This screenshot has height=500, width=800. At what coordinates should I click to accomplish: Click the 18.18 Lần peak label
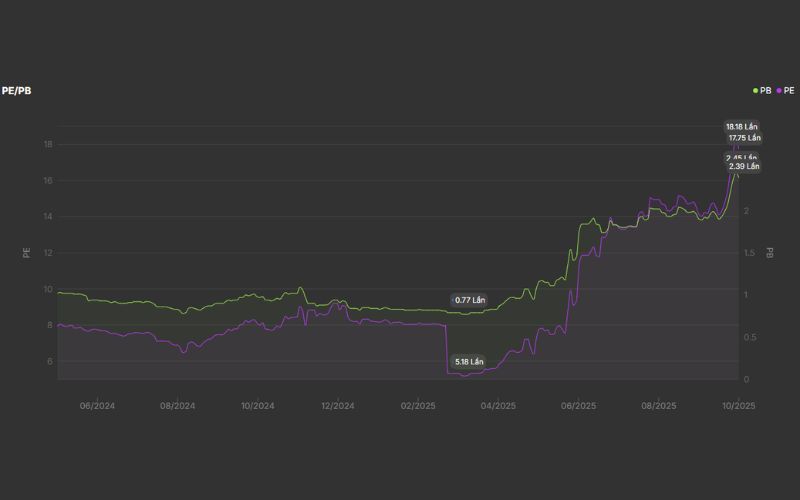741,127
